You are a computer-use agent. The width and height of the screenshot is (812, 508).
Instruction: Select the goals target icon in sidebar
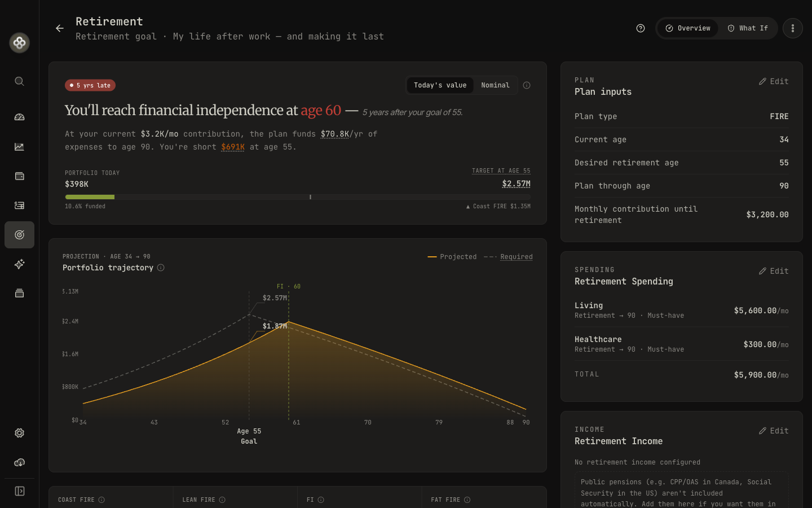(x=19, y=235)
